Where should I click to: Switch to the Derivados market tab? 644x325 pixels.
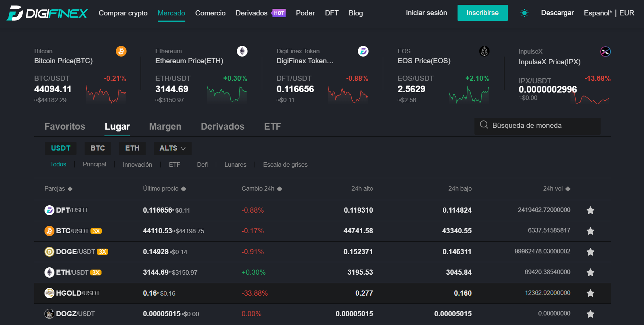click(223, 126)
